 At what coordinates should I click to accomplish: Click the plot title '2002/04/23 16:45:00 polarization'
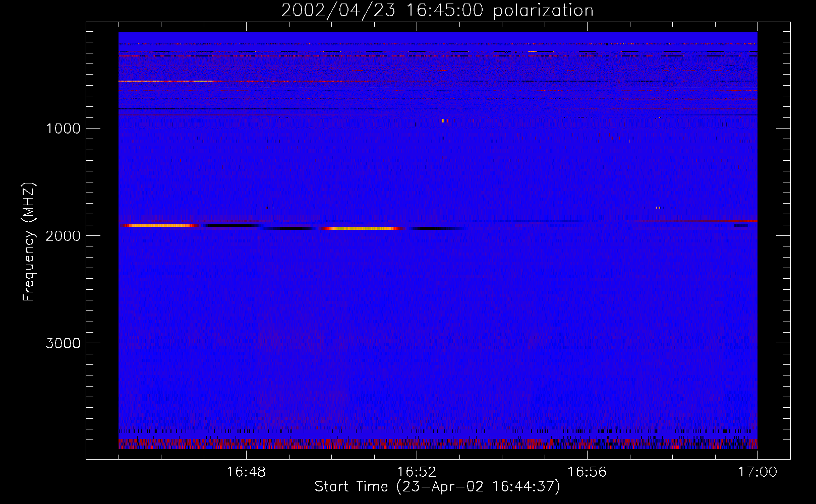pyautogui.click(x=437, y=11)
